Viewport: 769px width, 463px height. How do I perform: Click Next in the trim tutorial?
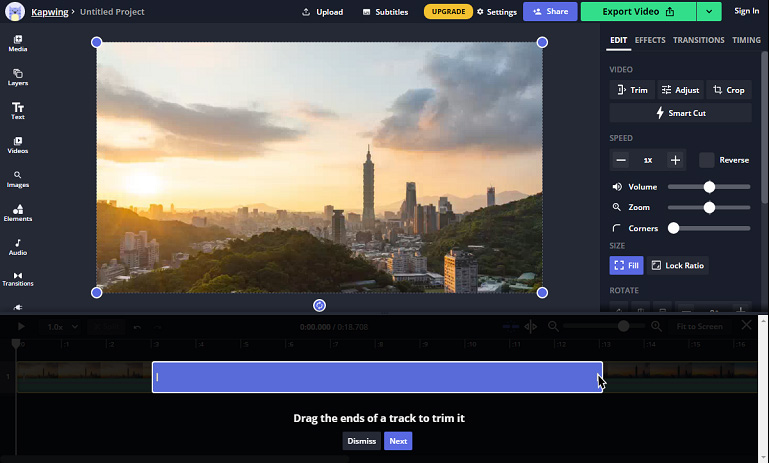(x=398, y=441)
